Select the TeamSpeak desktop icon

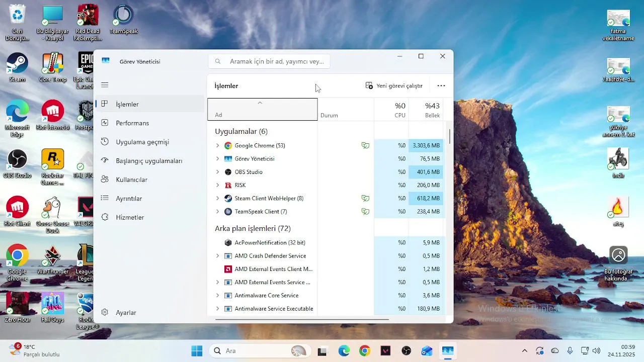click(x=123, y=19)
